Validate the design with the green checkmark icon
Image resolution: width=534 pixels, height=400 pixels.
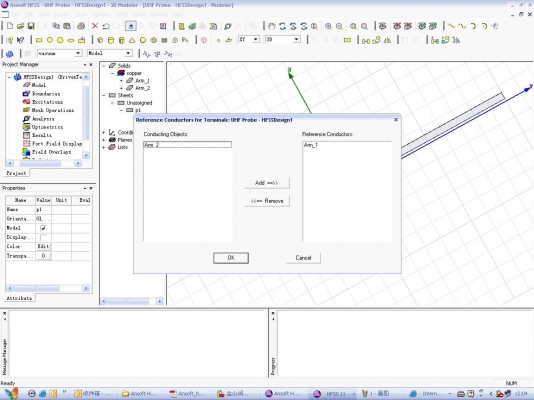pos(192,26)
